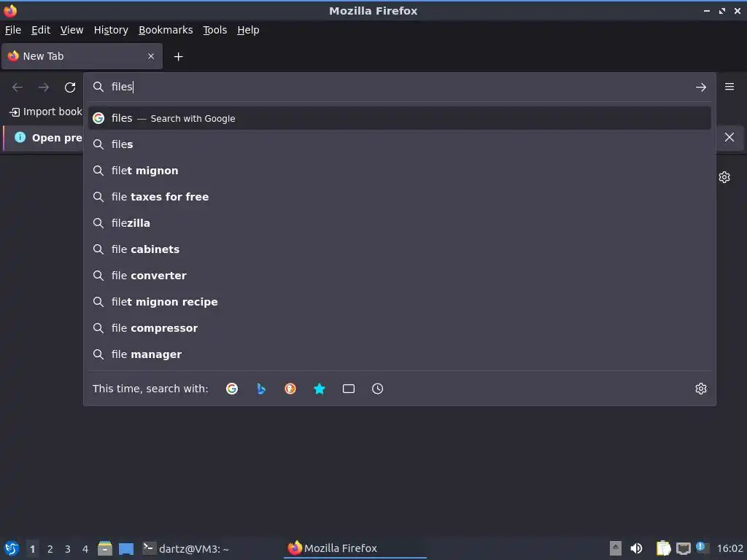Viewport: 747px width, 560px height.
Task: Choose the plain 'files' suggestion
Action: point(399,144)
